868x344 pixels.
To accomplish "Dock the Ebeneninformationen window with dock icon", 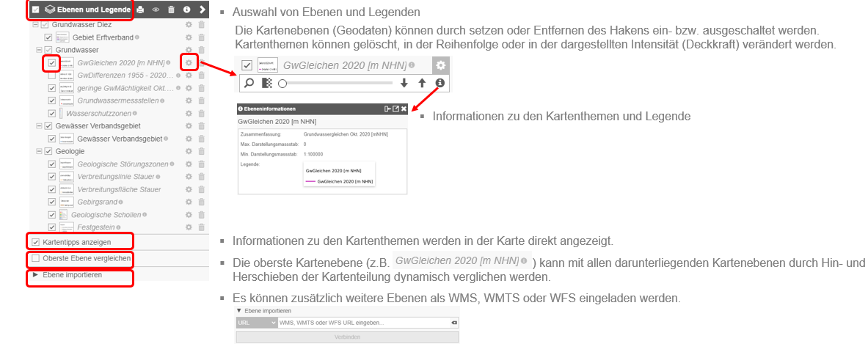I will coord(387,109).
